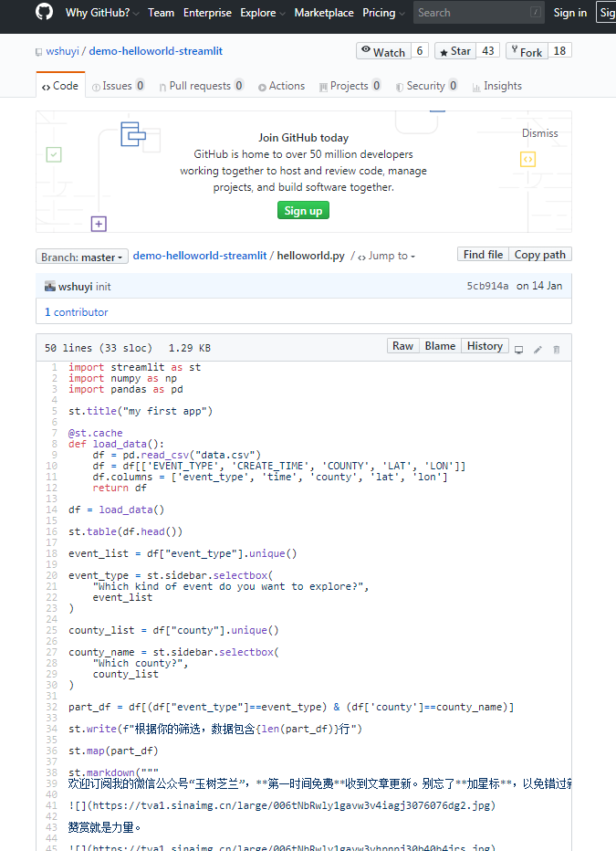
Task: Click the helloworld.py file name
Action: (x=310, y=256)
